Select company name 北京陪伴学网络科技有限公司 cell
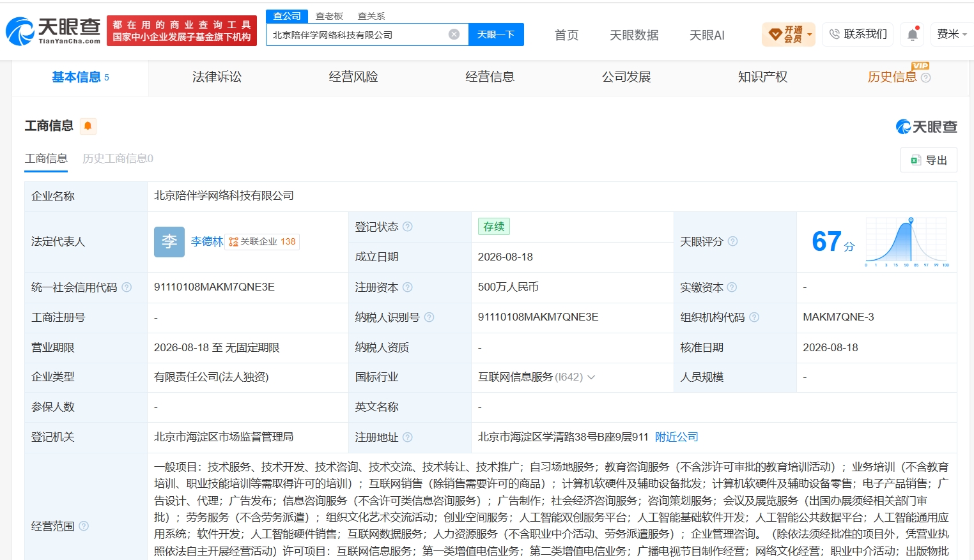 coord(224,196)
